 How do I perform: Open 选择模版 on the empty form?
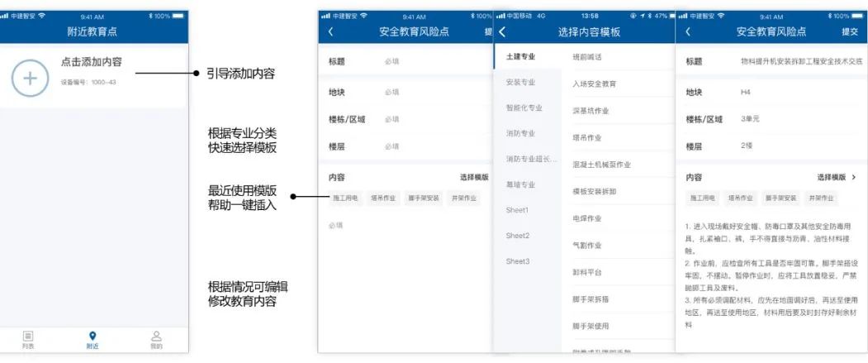point(474,177)
